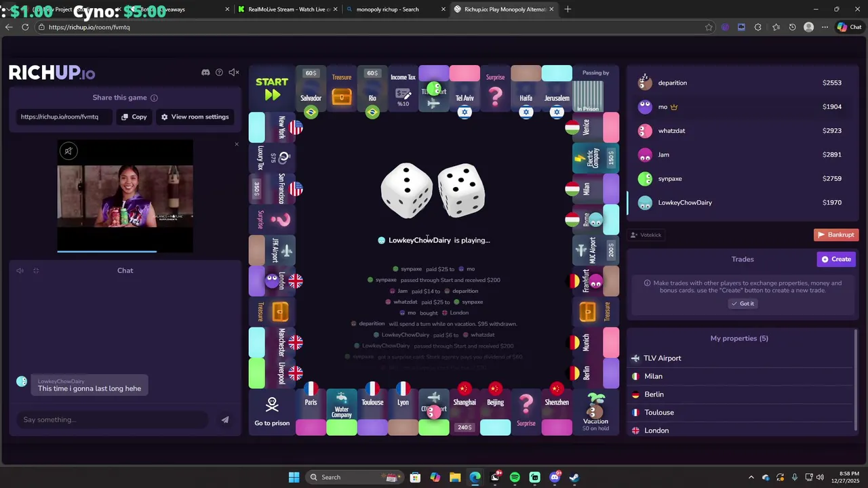Screen dimensions: 868x488
Task: Toggle chat sound speaker icon
Action: pos(20,270)
